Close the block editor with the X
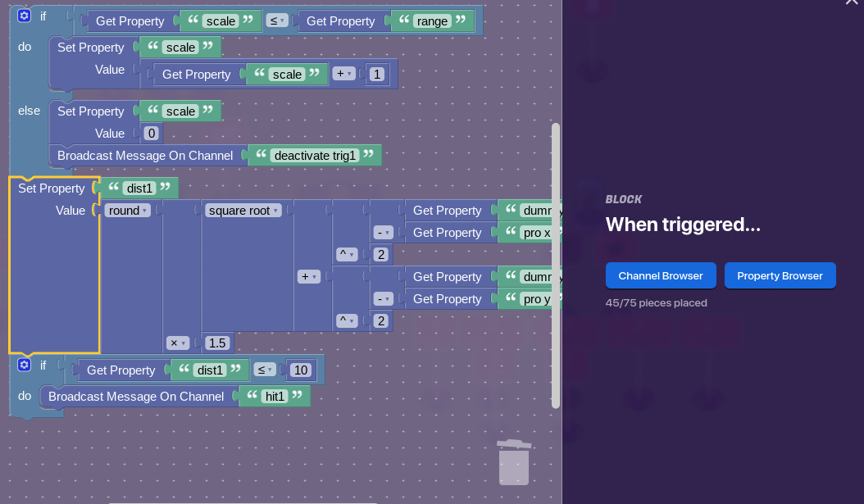This screenshot has width=864, height=504. (x=851, y=2)
